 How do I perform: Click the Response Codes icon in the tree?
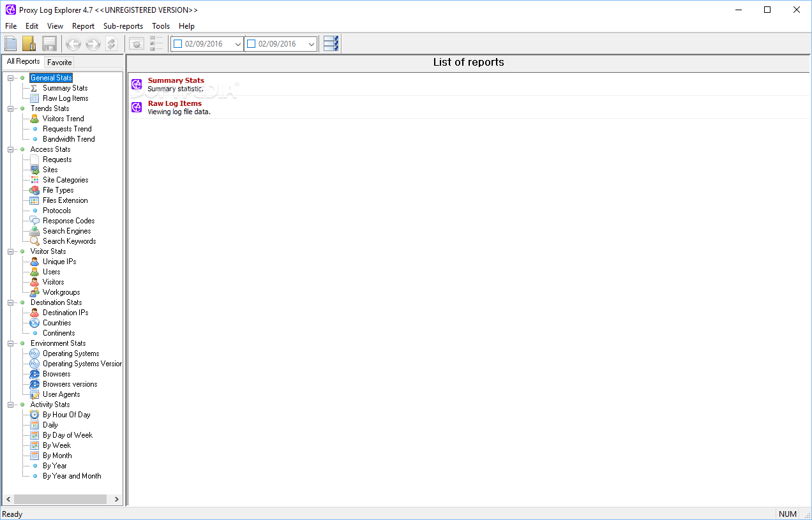coord(34,221)
